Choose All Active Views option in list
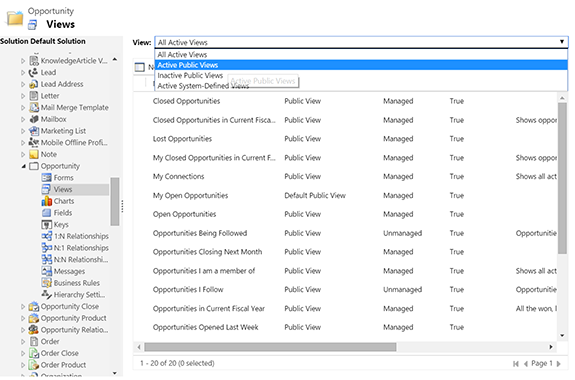This screenshot has height=380, width=575. 361,55
